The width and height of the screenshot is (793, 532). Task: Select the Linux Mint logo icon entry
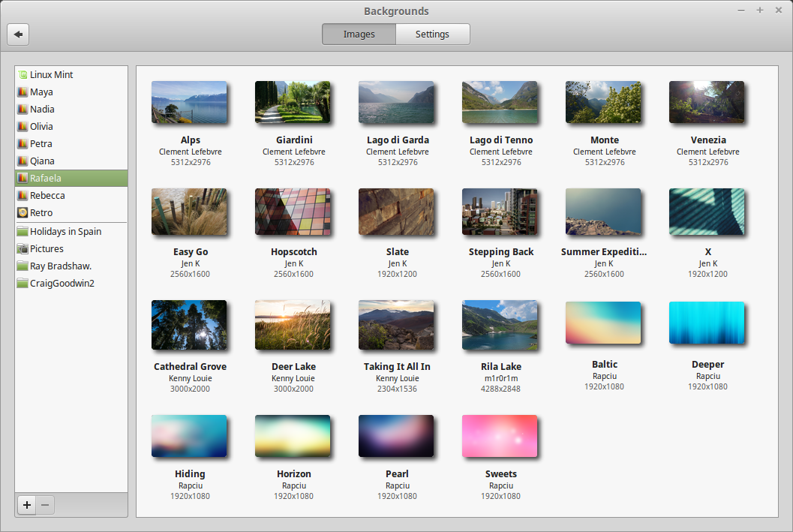pyautogui.click(x=23, y=75)
